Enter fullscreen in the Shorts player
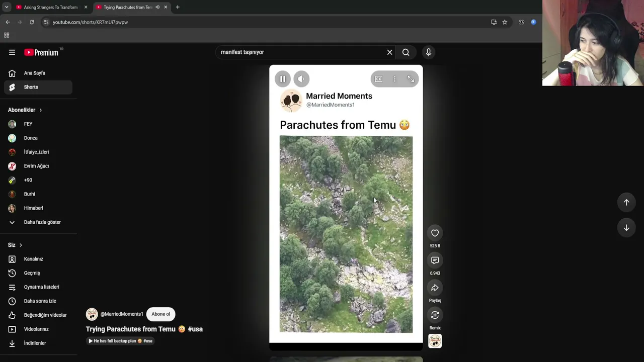This screenshot has height=362, width=644. 411,79
